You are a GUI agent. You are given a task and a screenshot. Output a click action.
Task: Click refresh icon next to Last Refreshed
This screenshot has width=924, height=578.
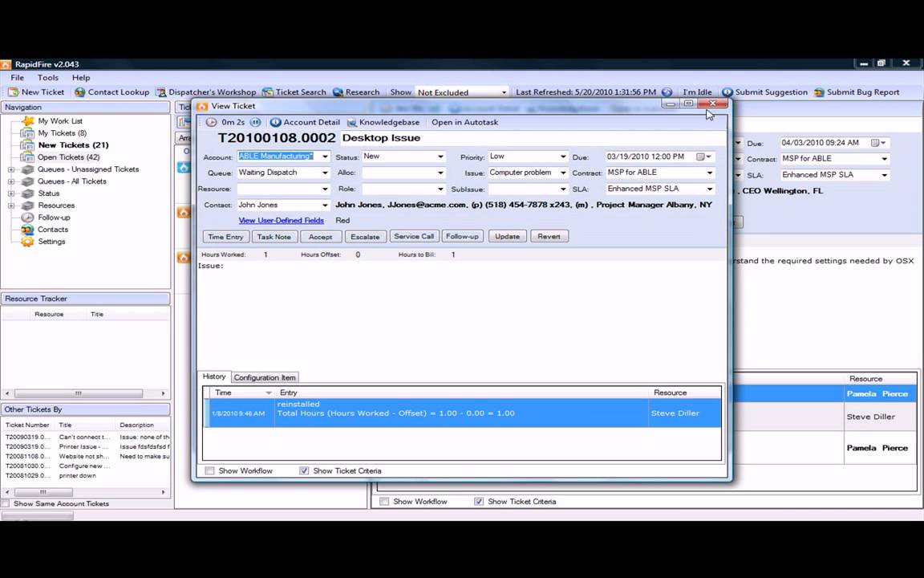[x=667, y=92]
